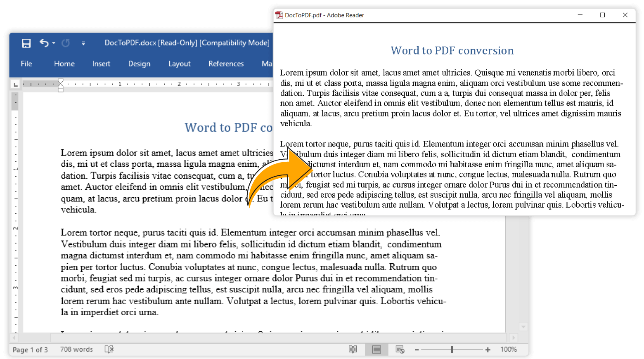Click the horizontal scrollbar left arrow
The height and width of the screenshot is (359, 644).
pos(14,338)
